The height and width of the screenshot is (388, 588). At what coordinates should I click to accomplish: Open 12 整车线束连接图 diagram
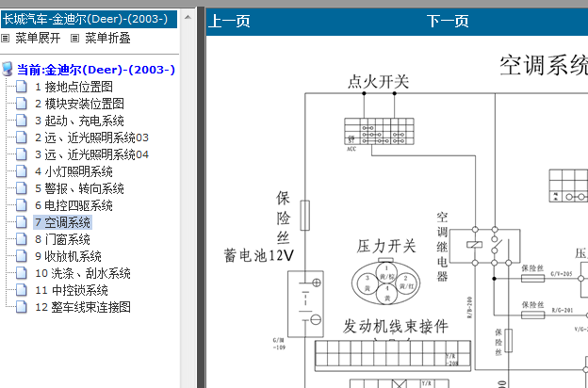point(83,307)
